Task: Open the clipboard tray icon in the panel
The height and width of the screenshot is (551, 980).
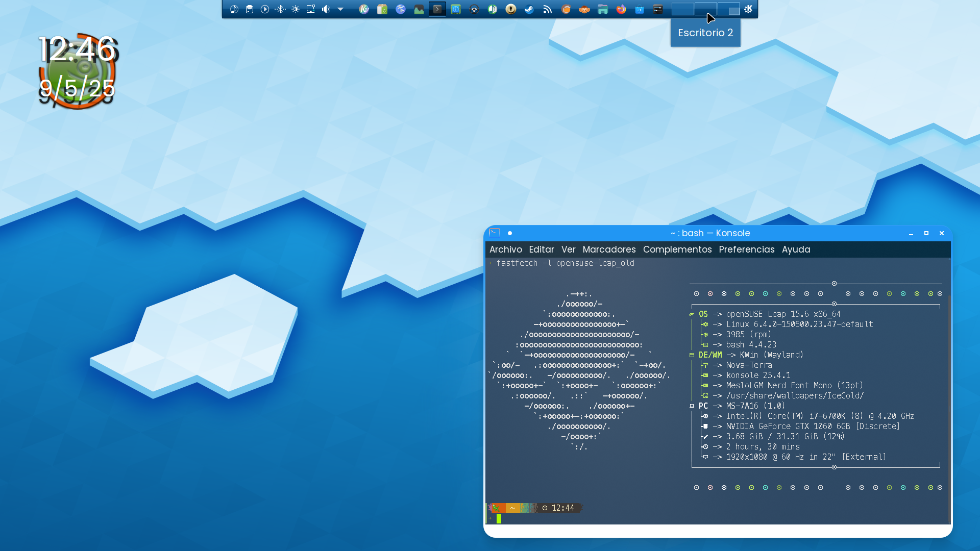Action: pos(250,9)
